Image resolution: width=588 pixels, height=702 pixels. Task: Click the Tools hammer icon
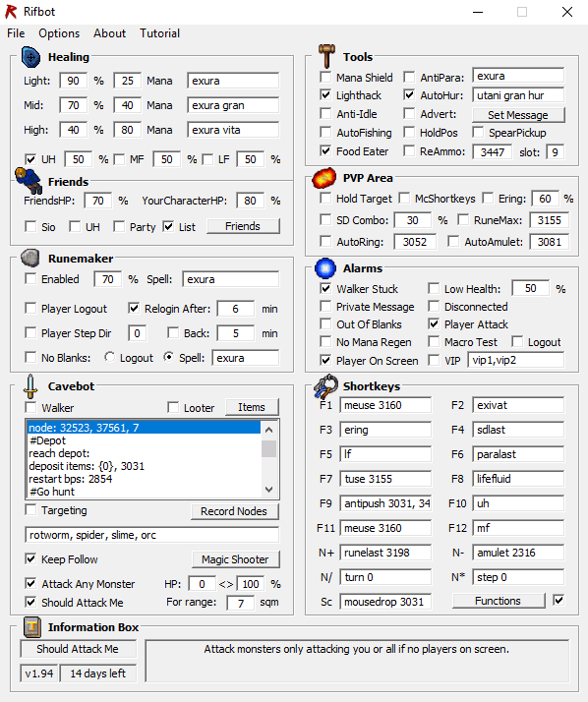(x=326, y=55)
